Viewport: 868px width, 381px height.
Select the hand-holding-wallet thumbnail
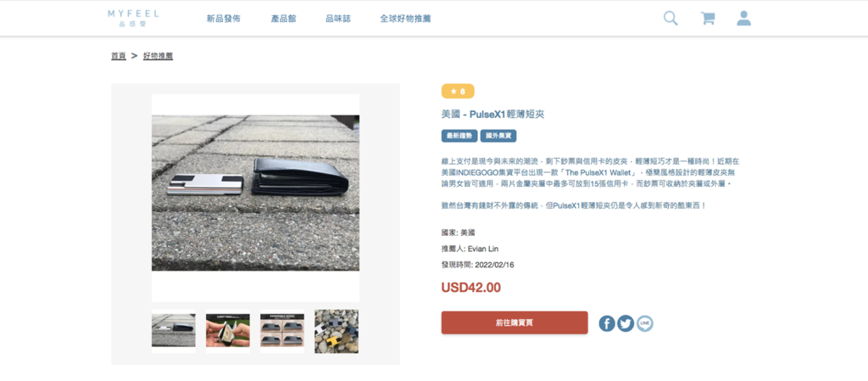click(x=227, y=331)
